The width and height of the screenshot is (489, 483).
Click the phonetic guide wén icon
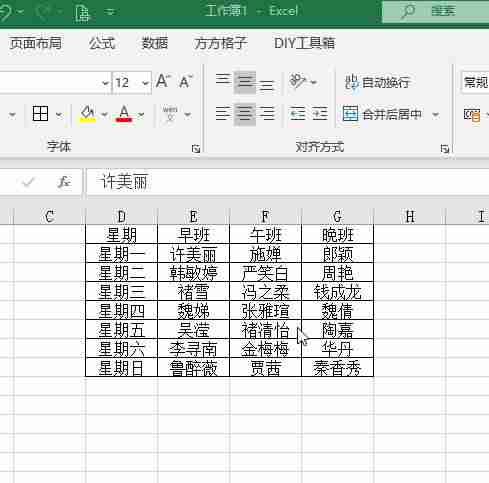pos(170,114)
